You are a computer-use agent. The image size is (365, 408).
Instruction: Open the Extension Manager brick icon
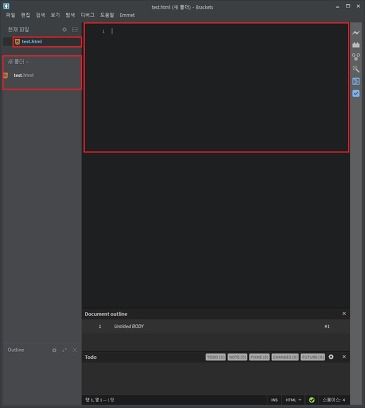(356, 45)
